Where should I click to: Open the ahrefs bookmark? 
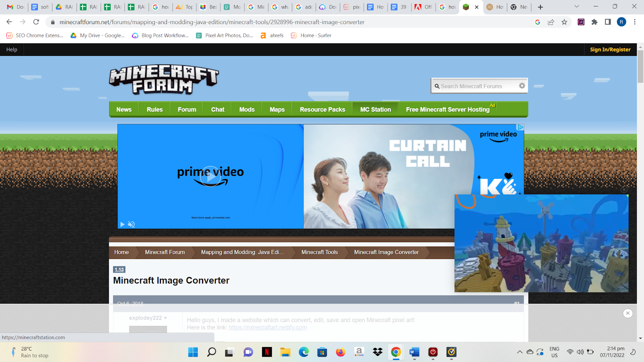(272, 35)
